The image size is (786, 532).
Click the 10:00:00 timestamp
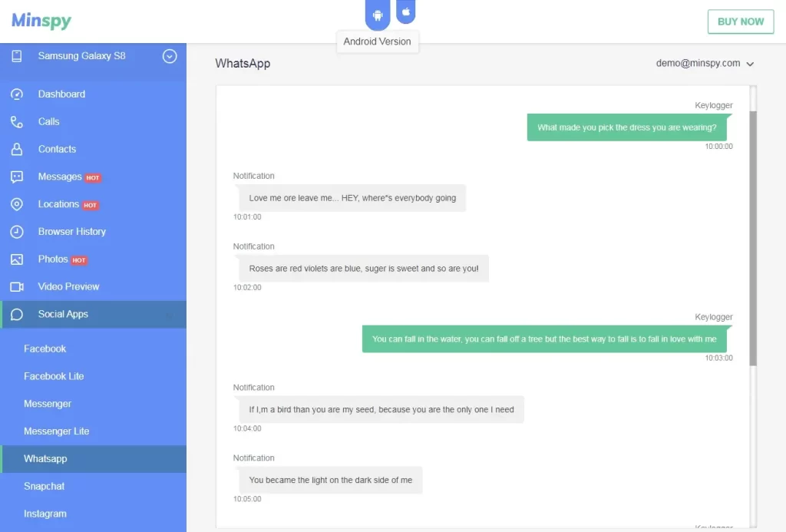coord(718,147)
